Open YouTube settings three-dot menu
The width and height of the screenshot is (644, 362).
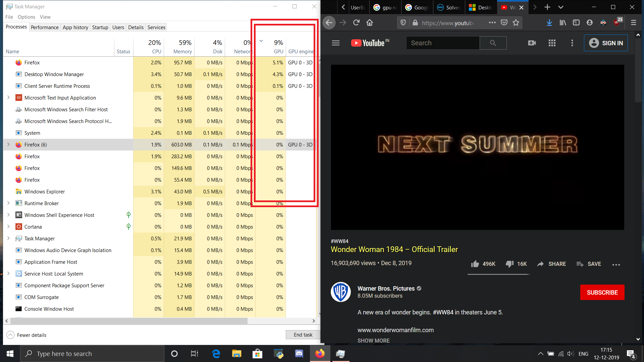tap(572, 43)
